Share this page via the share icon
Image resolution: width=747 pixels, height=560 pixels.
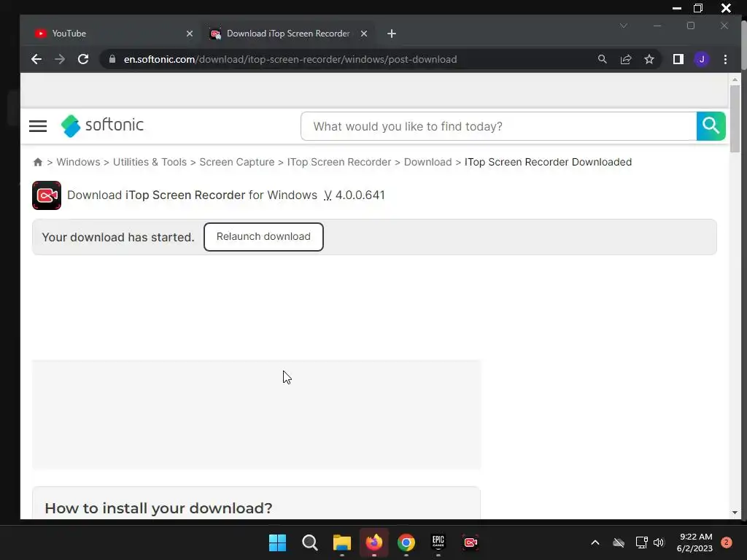coord(625,59)
